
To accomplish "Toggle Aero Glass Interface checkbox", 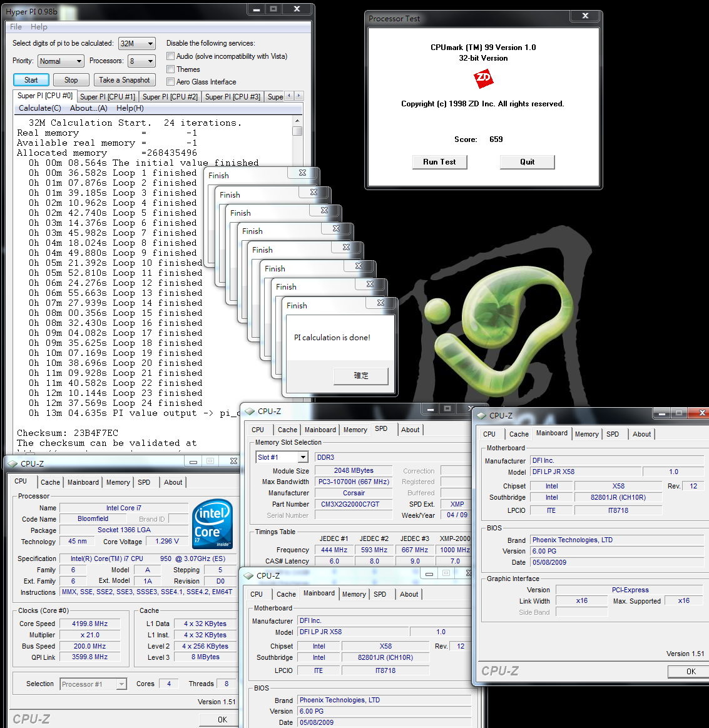I will click(x=170, y=82).
